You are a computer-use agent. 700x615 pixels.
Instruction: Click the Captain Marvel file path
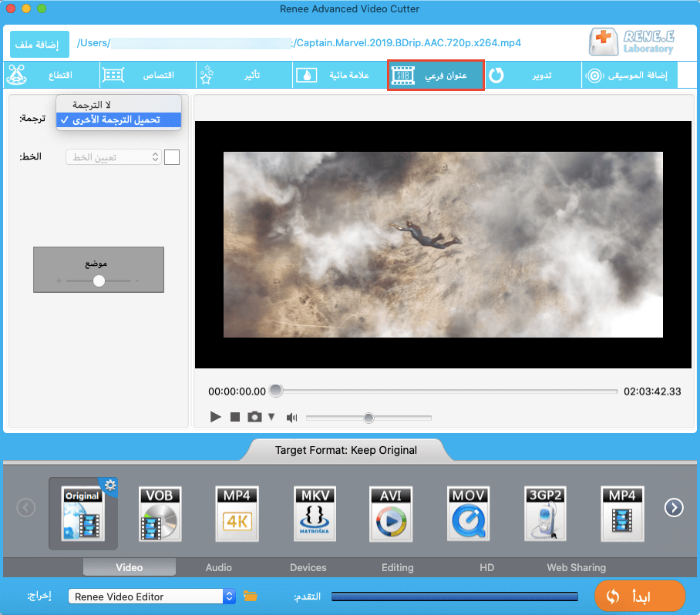pos(299,43)
